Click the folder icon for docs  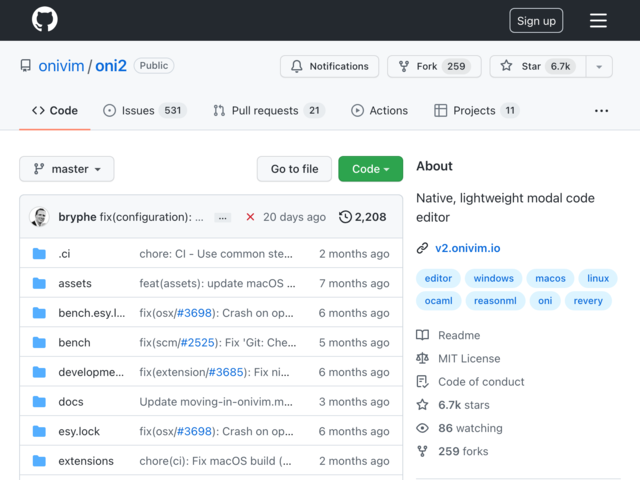pos(39,402)
